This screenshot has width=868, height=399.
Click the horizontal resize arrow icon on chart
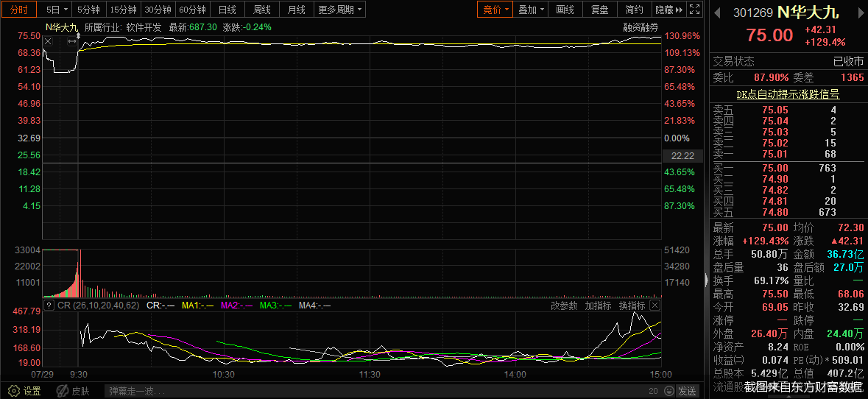coord(71,42)
